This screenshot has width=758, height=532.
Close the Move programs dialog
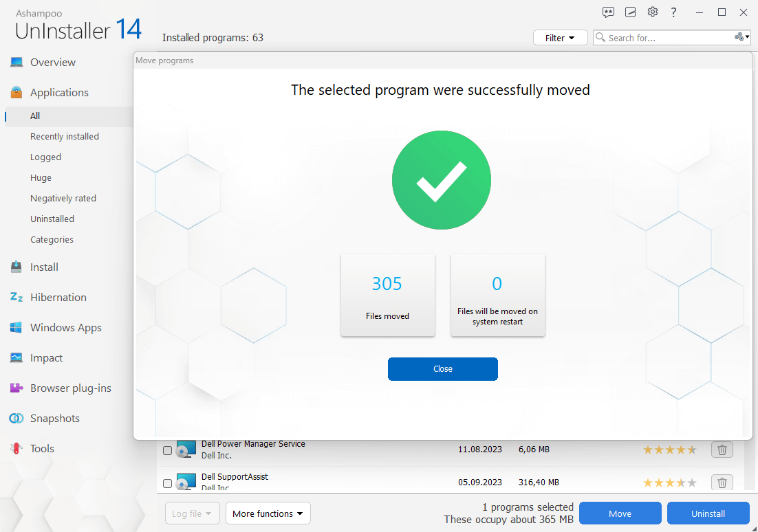(442, 369)
